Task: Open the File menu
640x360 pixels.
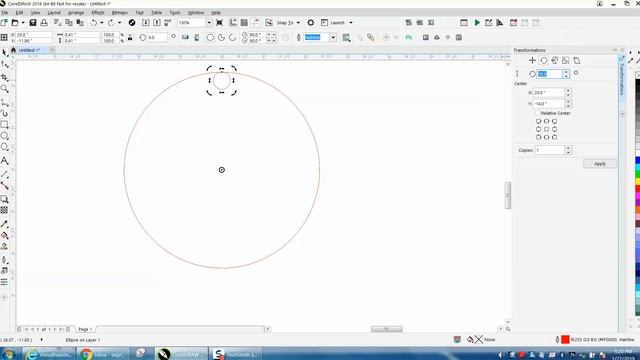Action: [5, 13]
